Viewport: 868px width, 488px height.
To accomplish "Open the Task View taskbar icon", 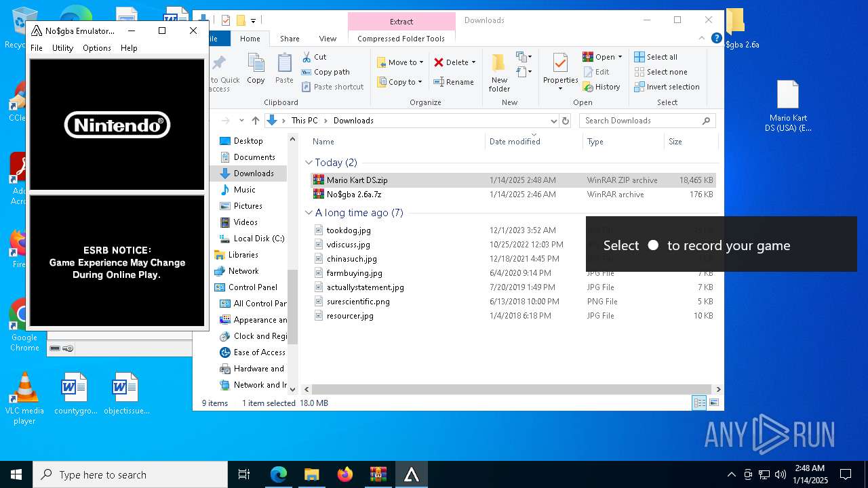I will coord(244,474).
